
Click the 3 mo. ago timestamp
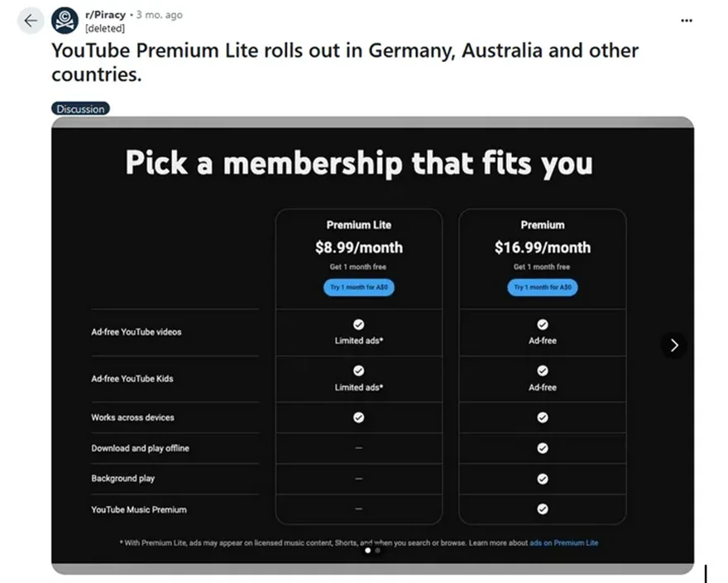tap(157, 14)
